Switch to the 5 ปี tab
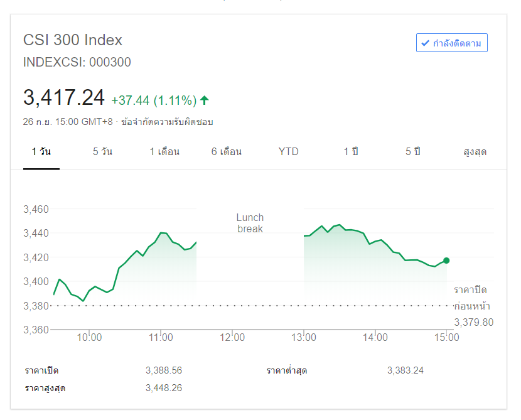The width and height of the screenshot is (521, 420). 412,152
